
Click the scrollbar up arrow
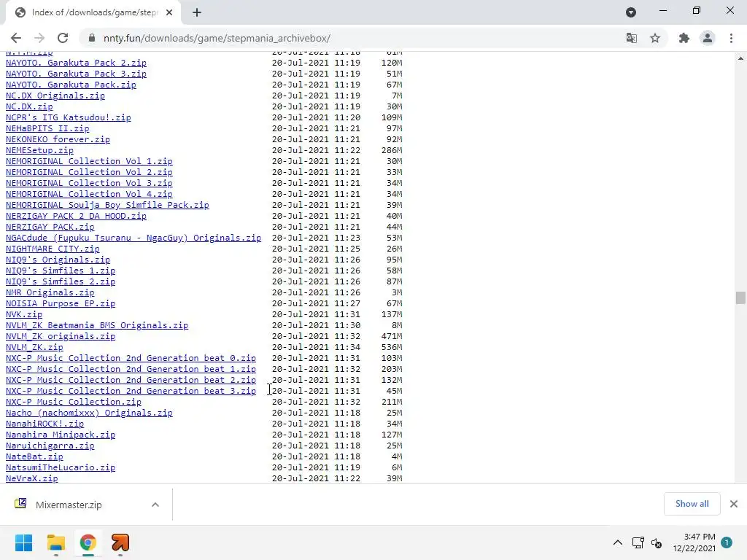[x=740, y=58]
